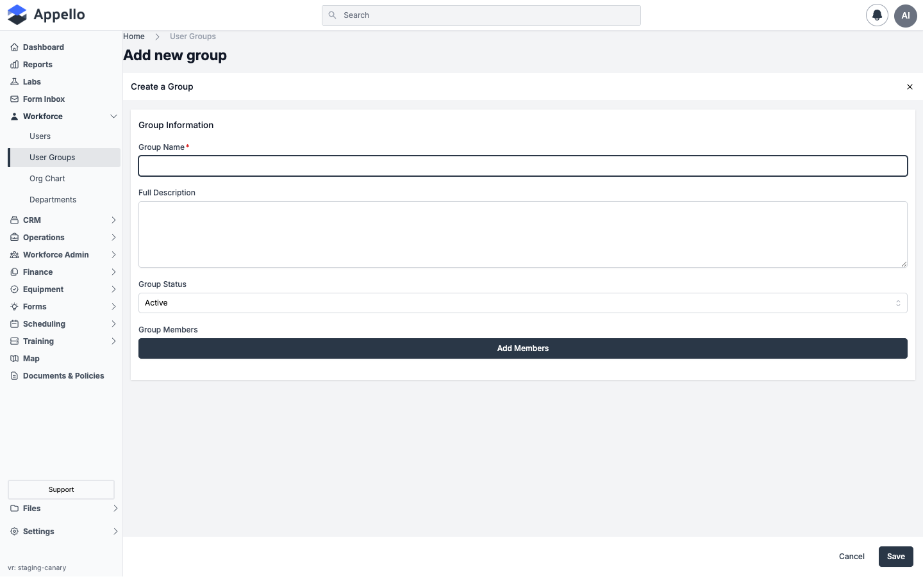923x588 pixels.
Task: Click the Labs flask icon
Action: (x=14, y=82)
